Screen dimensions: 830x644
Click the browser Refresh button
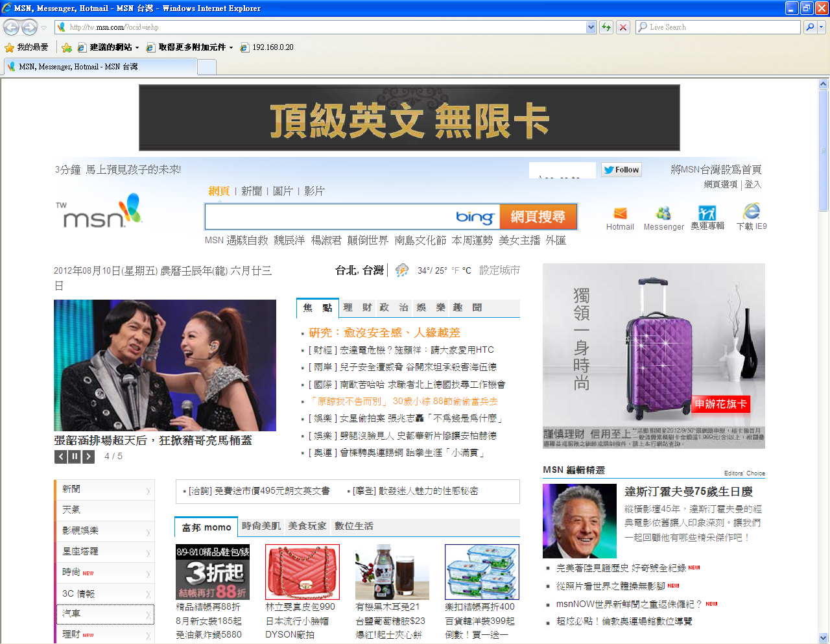(x=606, y=27)
